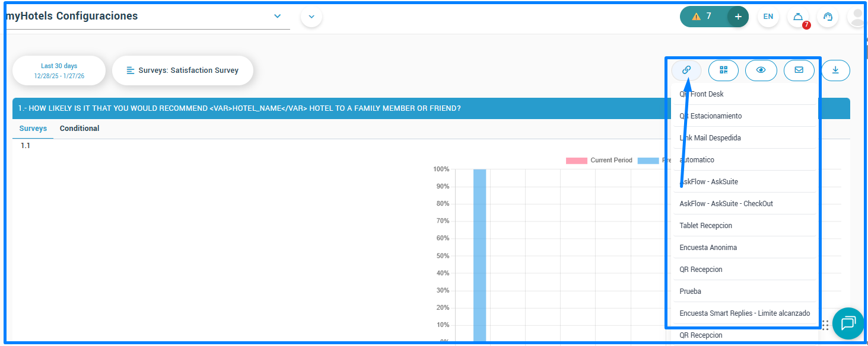Open the chat bubble widget
Screen dimensions: 868x346
(x=848, y=323)
